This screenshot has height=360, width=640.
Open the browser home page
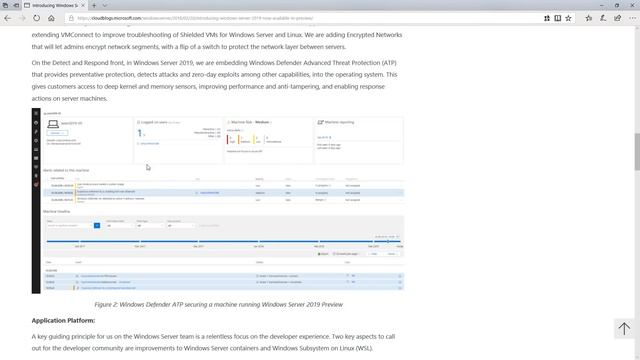(x=51, y=18)
